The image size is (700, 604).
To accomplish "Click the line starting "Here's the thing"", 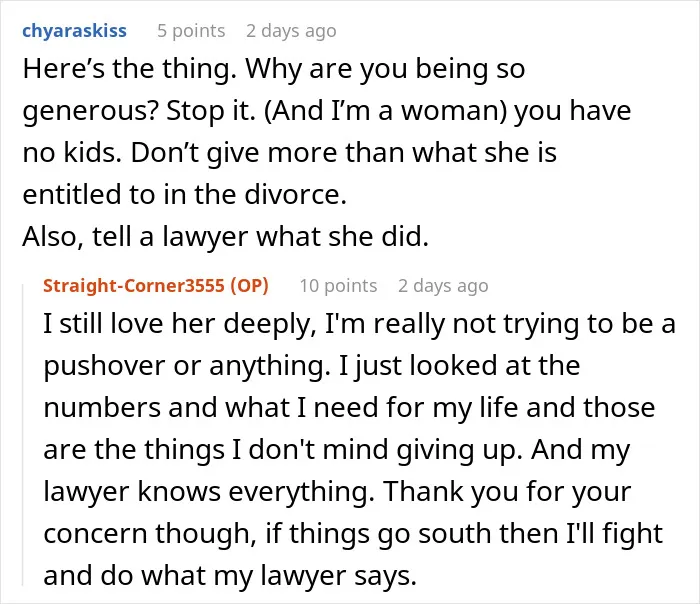I will tap(274, 69).
